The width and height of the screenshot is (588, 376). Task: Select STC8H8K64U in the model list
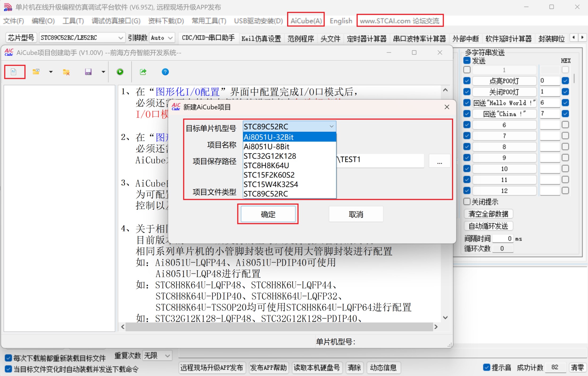pyautogui.click(x=289, y=166)
